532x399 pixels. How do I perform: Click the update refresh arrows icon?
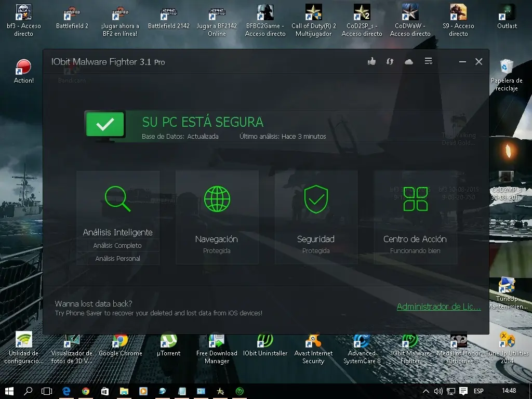coord(390,61)
